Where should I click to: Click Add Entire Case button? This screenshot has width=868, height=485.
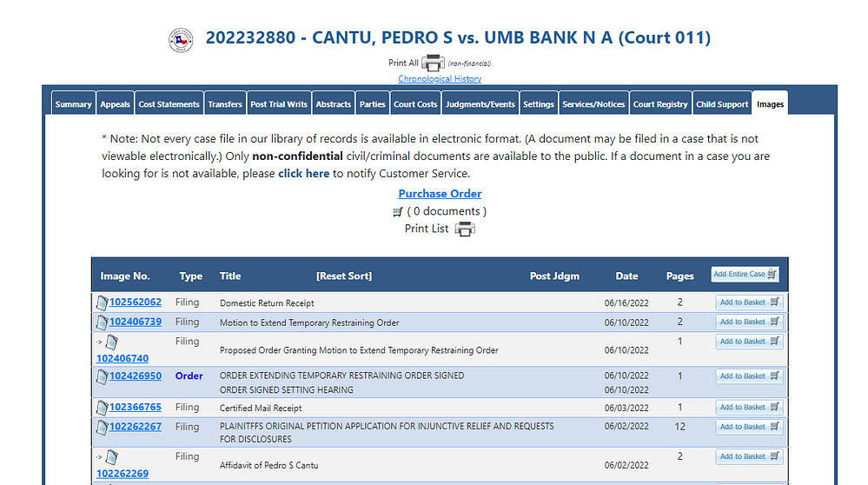click(745, 274)
